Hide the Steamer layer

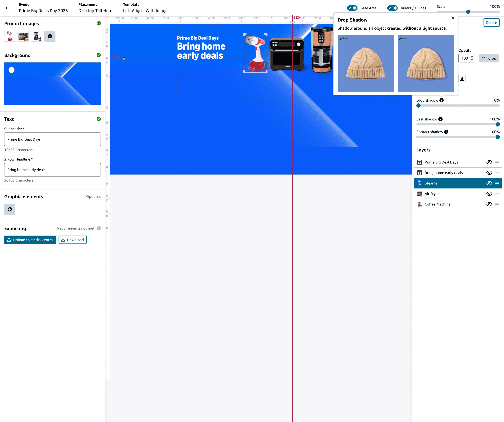coord(489,183)
